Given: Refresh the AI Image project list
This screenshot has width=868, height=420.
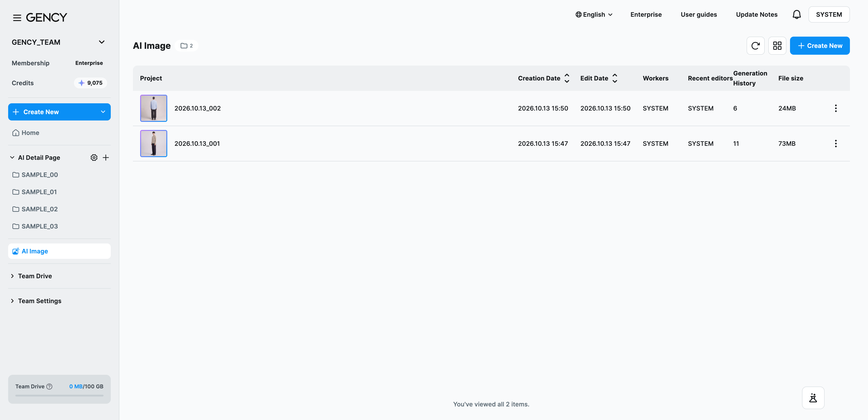Looking at the screenshot, I should (x=755, y=45).
